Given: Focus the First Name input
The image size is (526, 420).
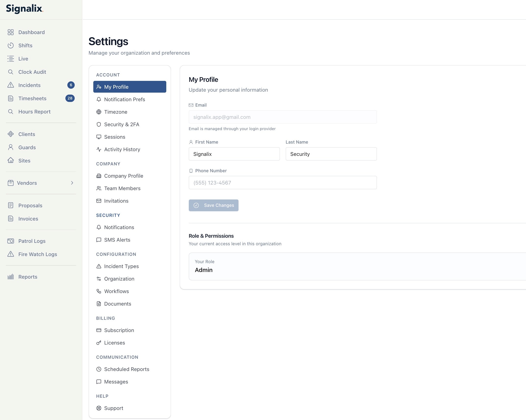Looking at the screenshot, I should pos(234,154).
